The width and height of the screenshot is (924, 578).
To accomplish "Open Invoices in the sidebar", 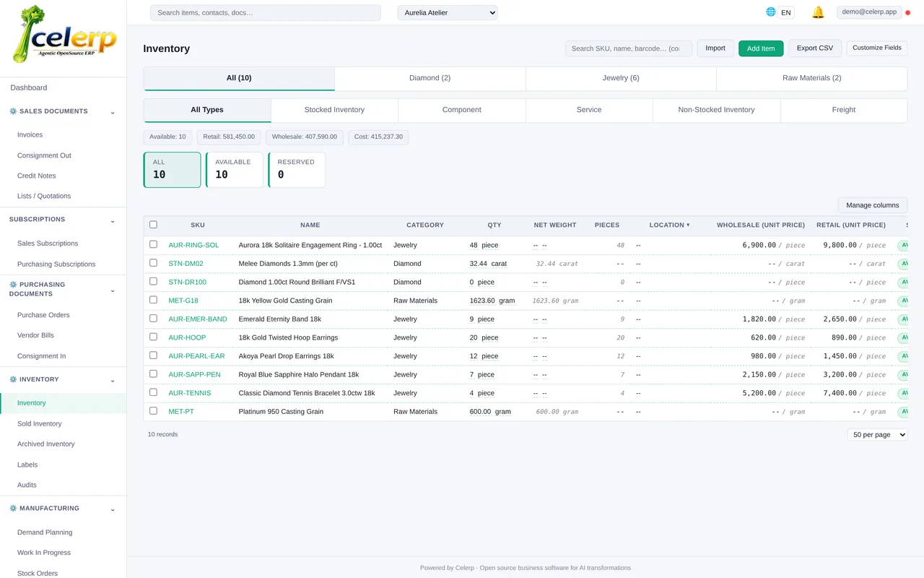I will tap(30, 135).
